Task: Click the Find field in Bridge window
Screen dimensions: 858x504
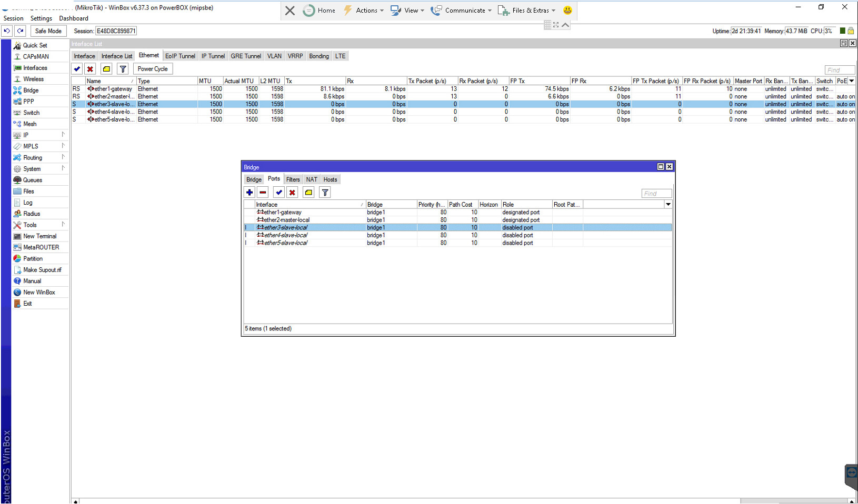Action: (656, 194)
